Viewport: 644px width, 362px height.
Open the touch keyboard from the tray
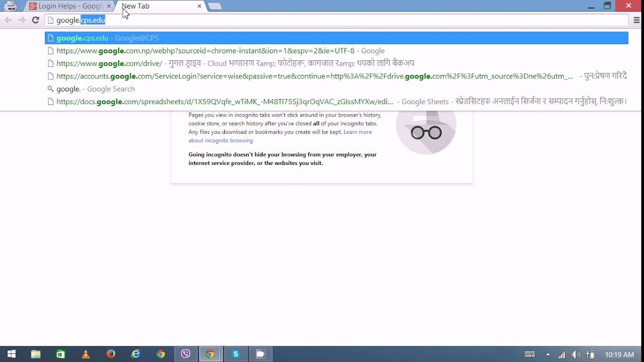coord(530,354)
